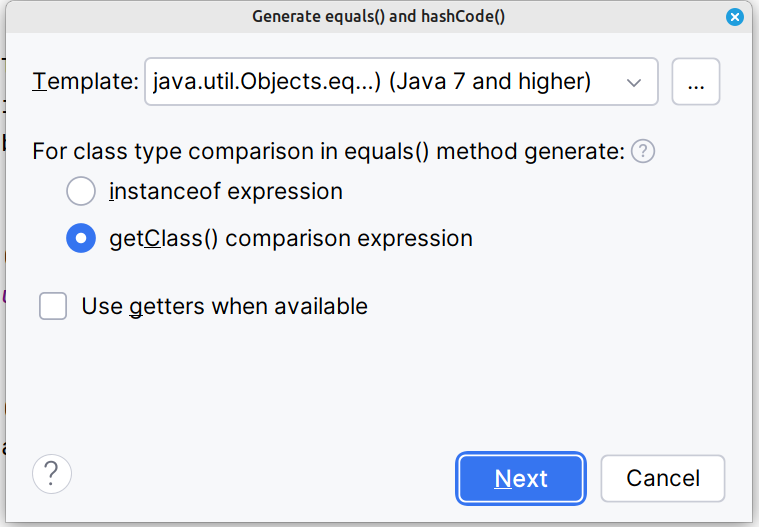
Task: Click the "Use getters when available" label text
Action: [224, 306]
